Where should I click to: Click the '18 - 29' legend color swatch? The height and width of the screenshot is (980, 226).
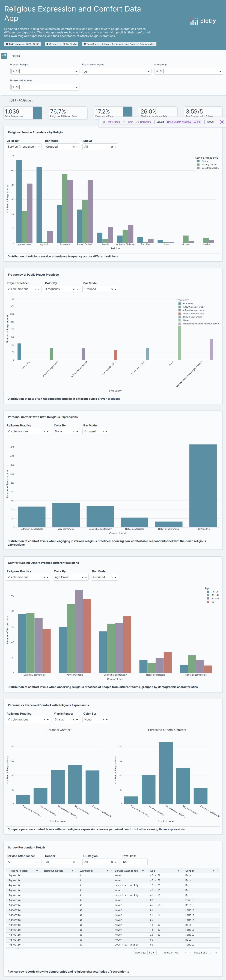click(208, 592)
